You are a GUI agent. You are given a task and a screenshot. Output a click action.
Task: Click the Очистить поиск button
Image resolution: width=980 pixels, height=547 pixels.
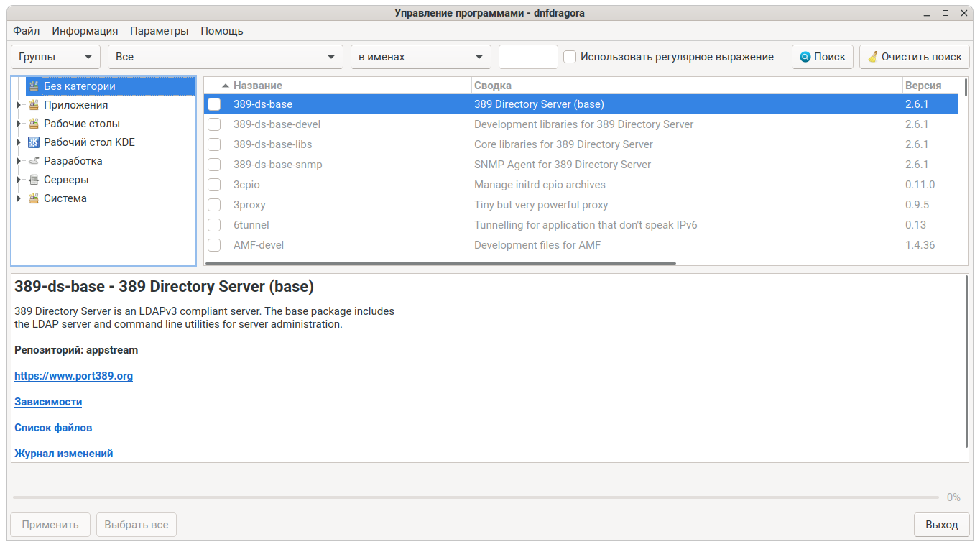click(x=914, y=57)
